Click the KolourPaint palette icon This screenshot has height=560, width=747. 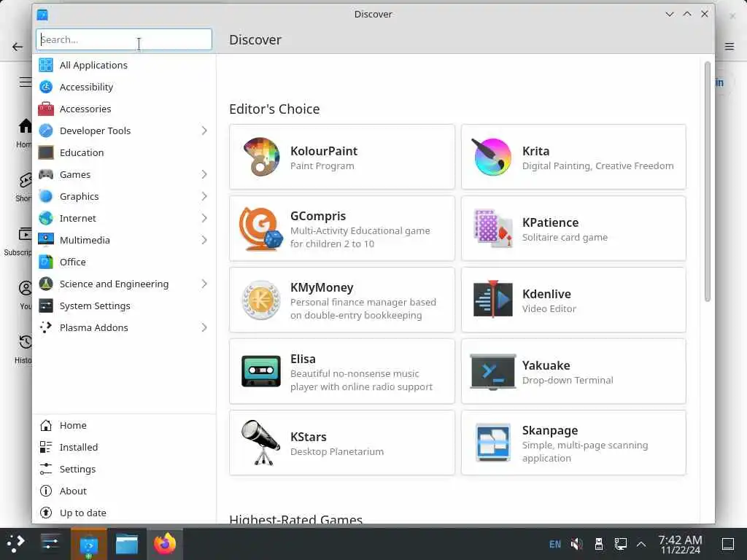pos(261,157)
